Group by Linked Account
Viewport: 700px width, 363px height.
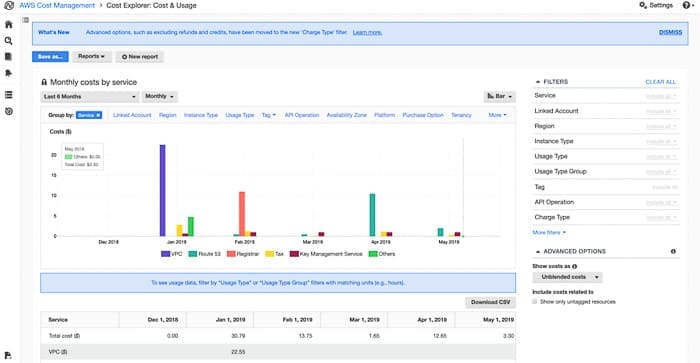click(132, 115)
